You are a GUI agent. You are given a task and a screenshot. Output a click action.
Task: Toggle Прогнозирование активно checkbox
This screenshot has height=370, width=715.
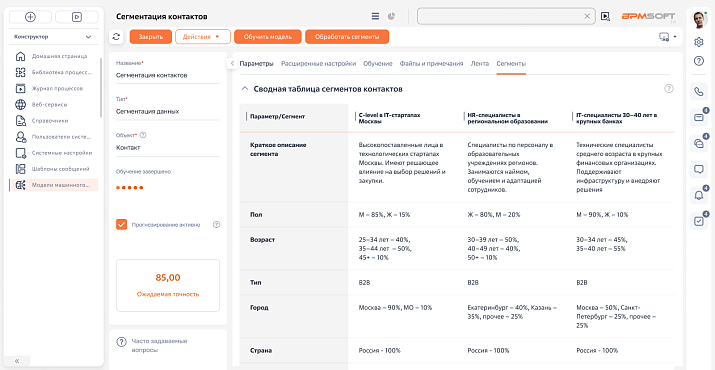click(121, 224)
